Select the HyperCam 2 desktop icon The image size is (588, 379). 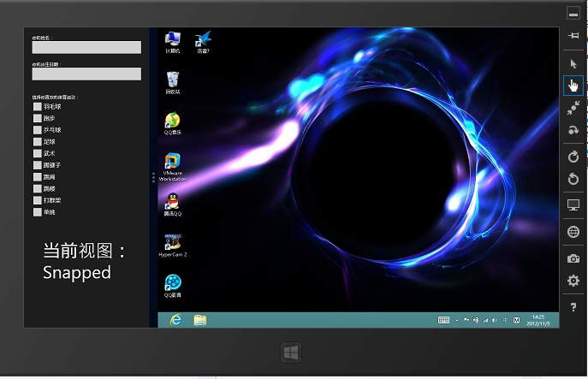tap(173, 246)
